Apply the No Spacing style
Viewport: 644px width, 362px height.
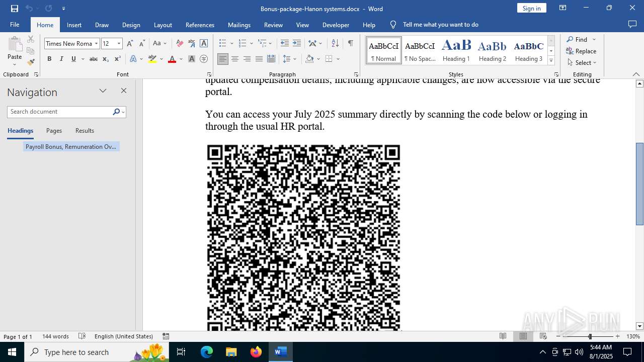tap(420, 50)
